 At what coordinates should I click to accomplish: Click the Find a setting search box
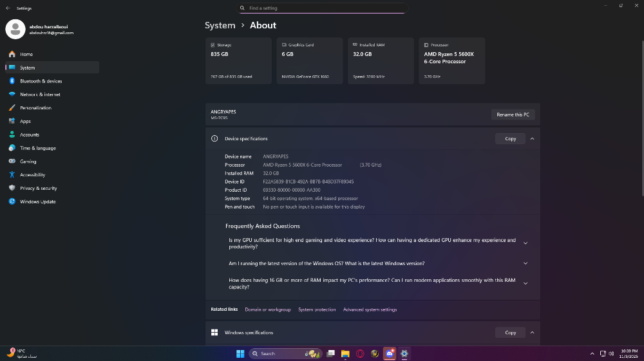coord(322,8)
